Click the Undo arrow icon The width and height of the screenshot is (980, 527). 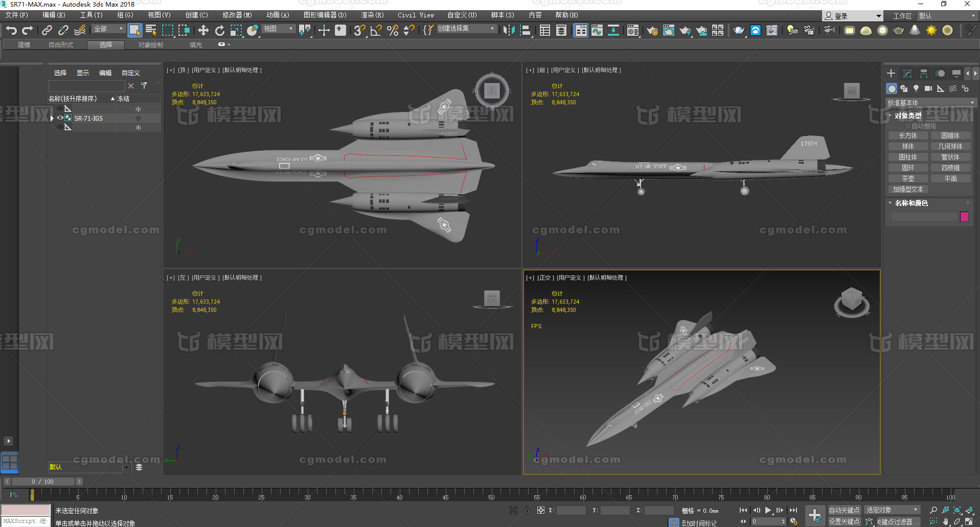click(11, 30)
